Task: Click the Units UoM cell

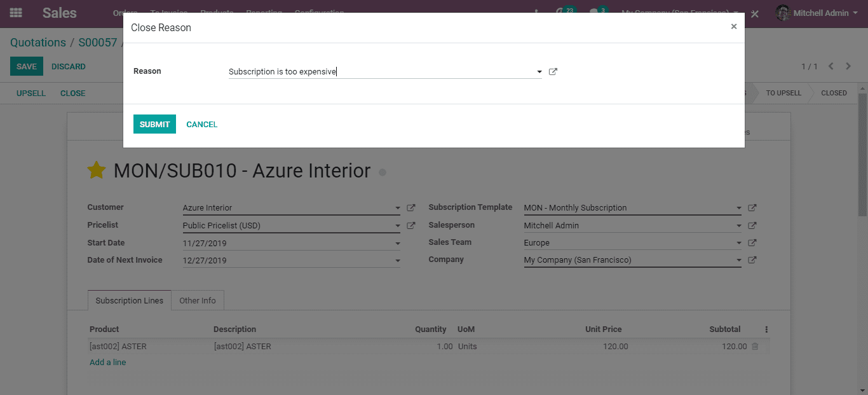Action: click(467, 347)
